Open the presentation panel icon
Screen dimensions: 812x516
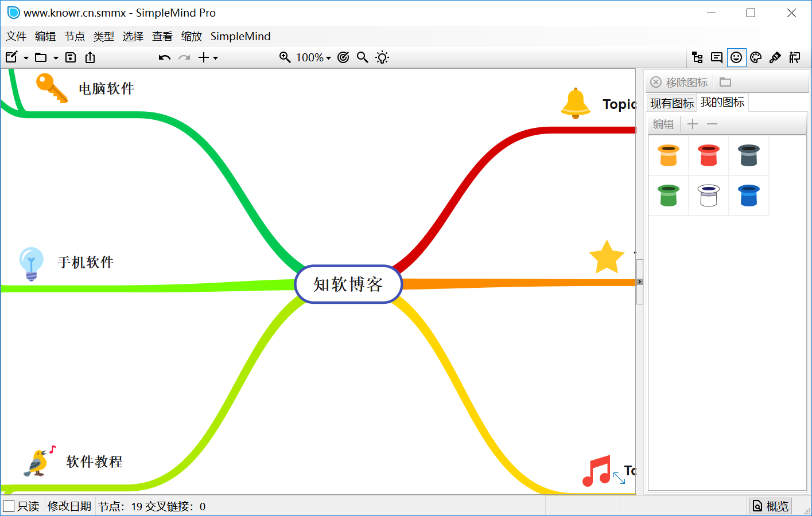point(795,57)
